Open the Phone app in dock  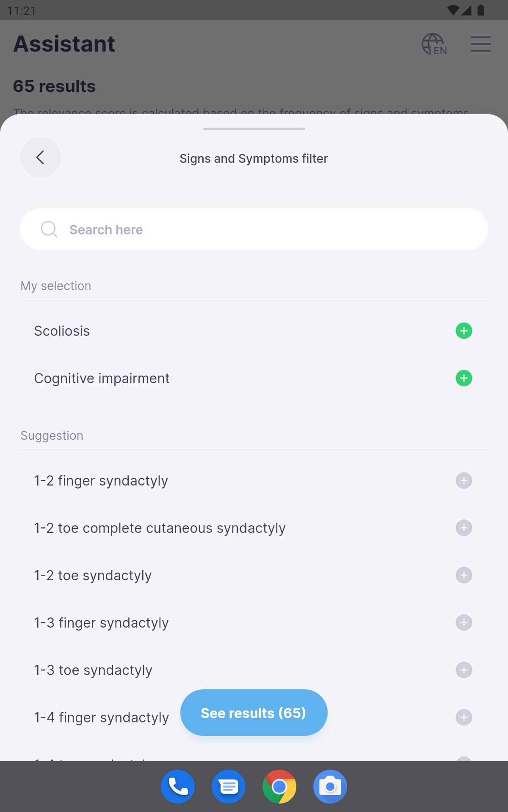[x=178, y=787]
